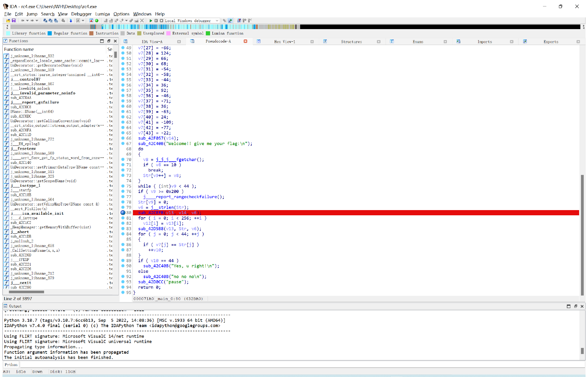
Task: Click sub_42D5B8 call on line 83
Action: point(151,229)
